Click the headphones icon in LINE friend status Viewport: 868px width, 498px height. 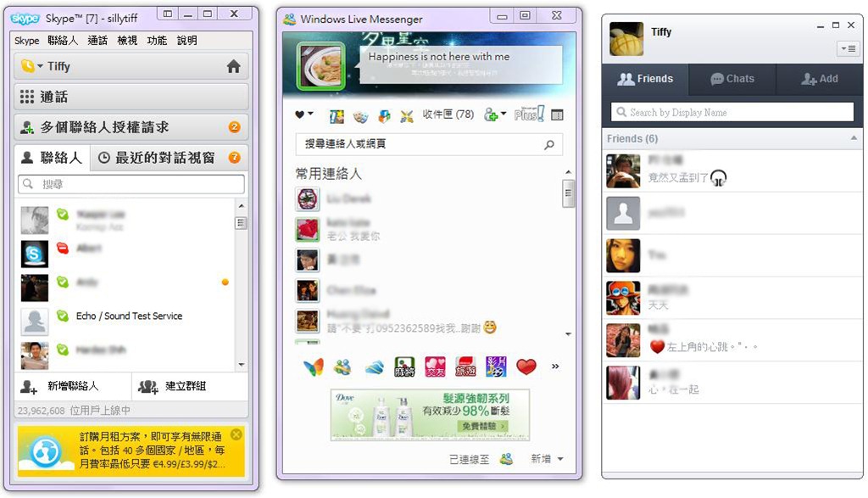tap(719, 178)
